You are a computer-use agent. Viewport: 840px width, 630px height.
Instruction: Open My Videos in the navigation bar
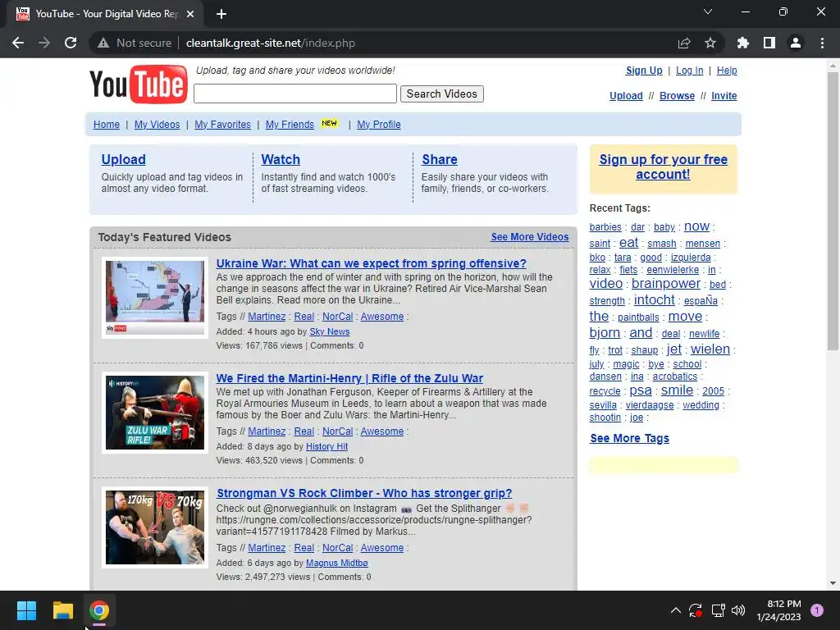(x=157, y=125)
